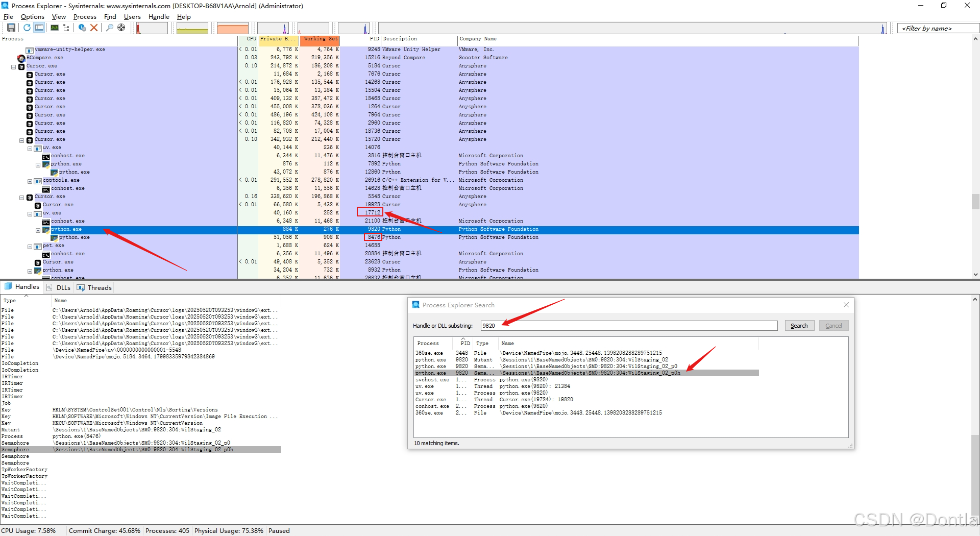
Task: Toggle the lower pane toolbar button
Action: [x=39, y=28]
